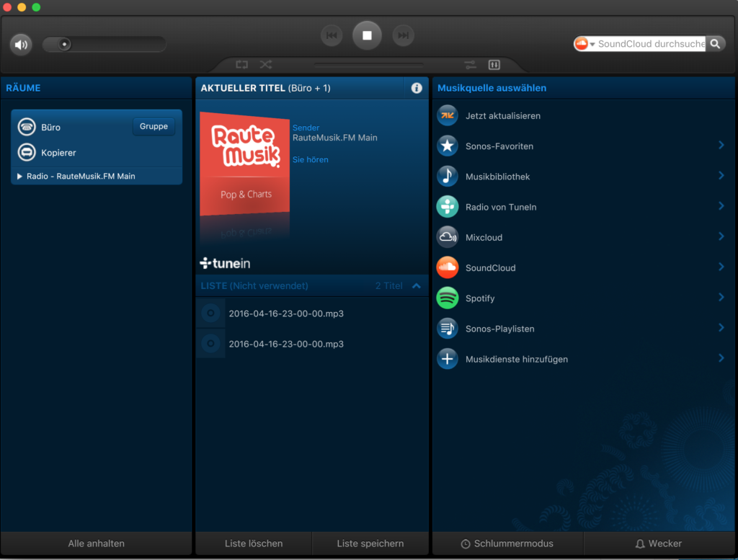Screen dimensions: 738x560
Task: Click play arrow beside Radio - RauteMusik.FM Main
Action: [x=19, y=176]
